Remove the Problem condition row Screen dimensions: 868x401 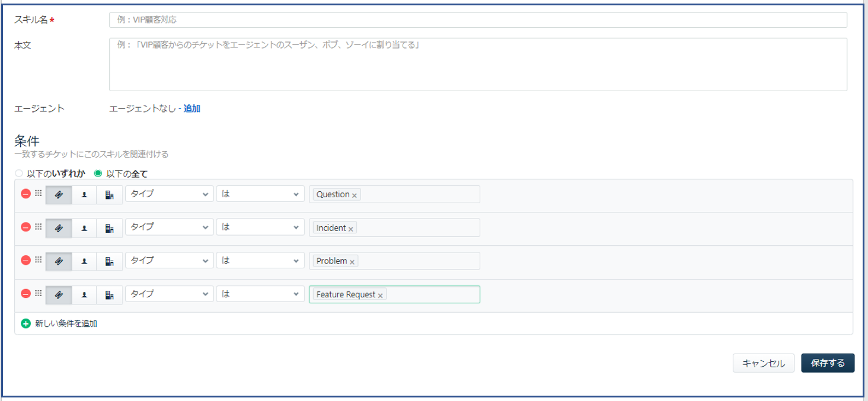25,260
